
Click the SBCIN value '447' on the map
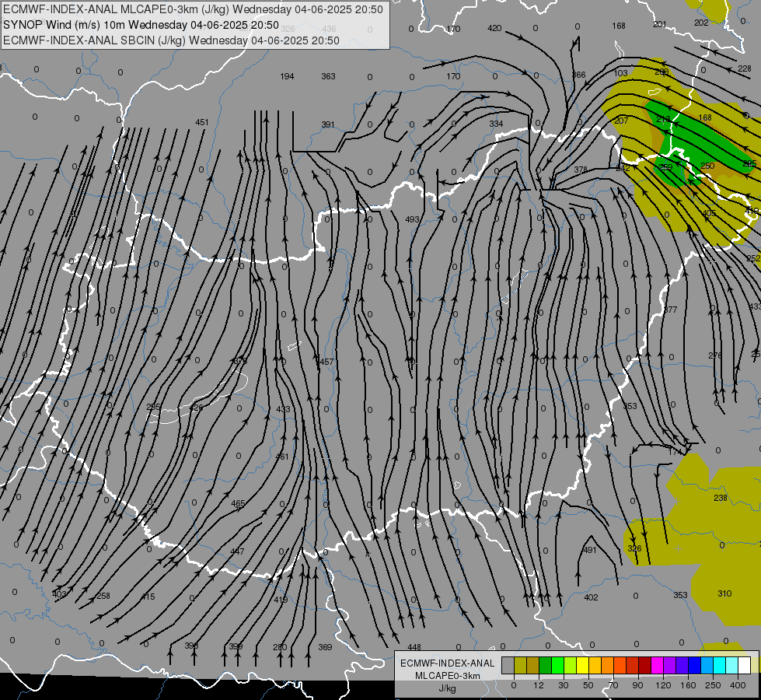237,552
